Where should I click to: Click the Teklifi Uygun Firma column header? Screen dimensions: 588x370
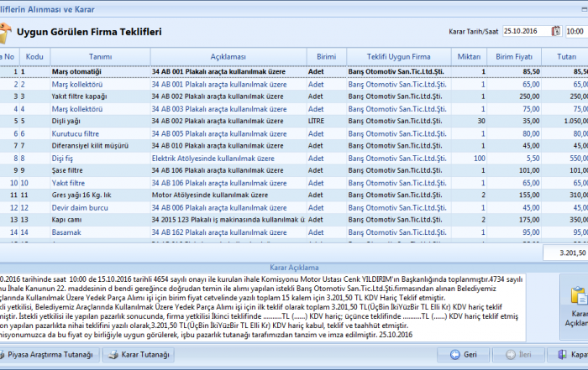tap(399, 56)
